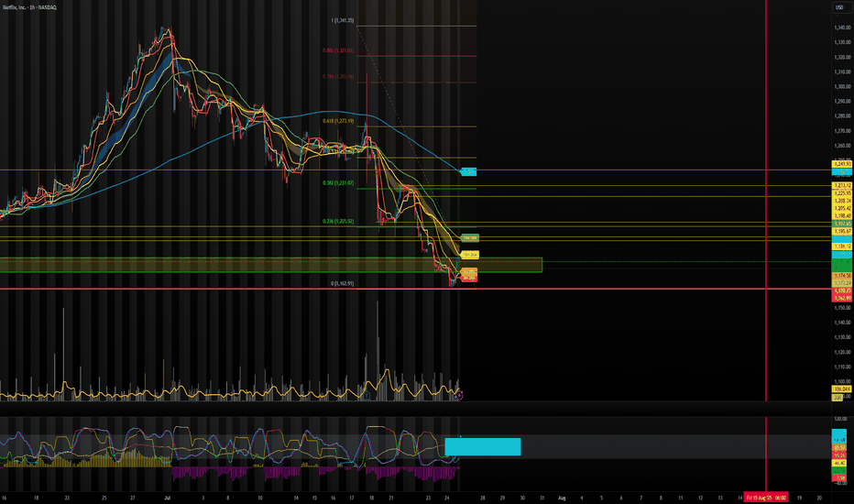854x504 pixels.
Task: Click the 46.40 yellow oscillator axis label
Action: tap(839, 463)
